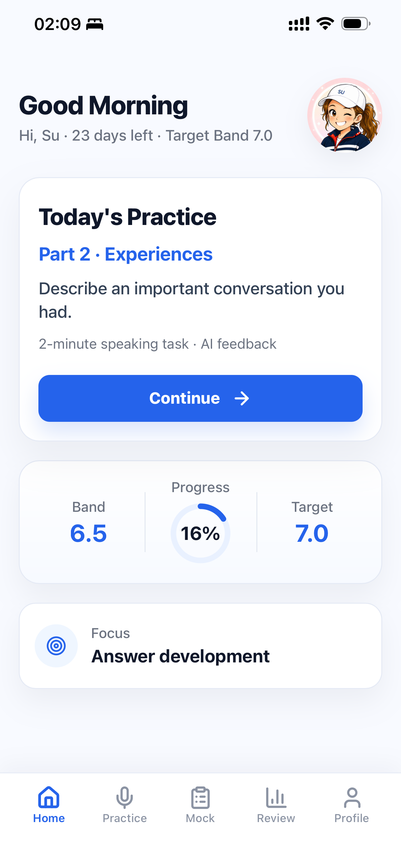Tap the cellular signal bars icon
The image size is (401, 868).
(x=299, y=24)
